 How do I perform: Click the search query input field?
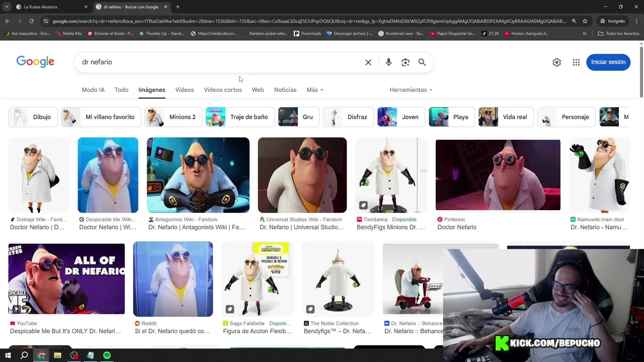point(219,62)
